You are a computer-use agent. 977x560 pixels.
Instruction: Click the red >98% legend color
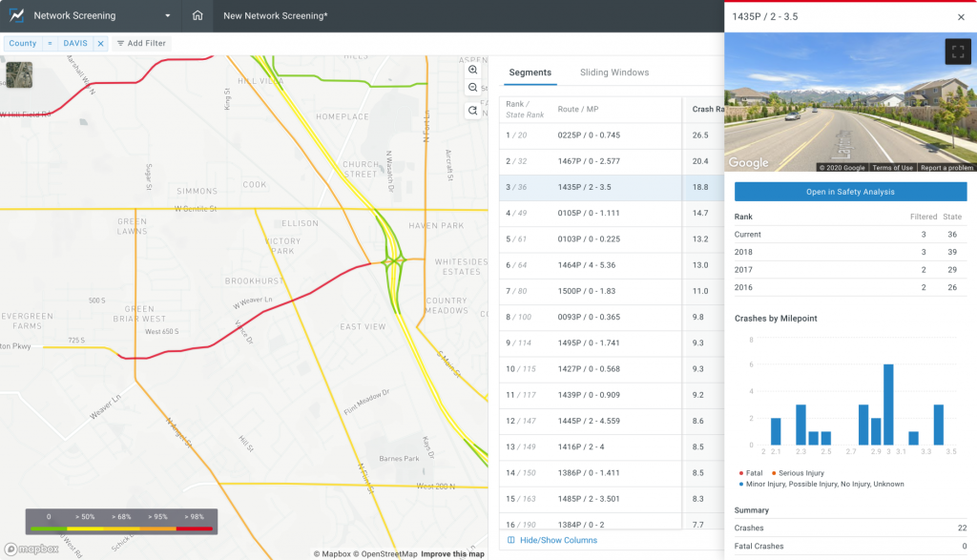195,528
